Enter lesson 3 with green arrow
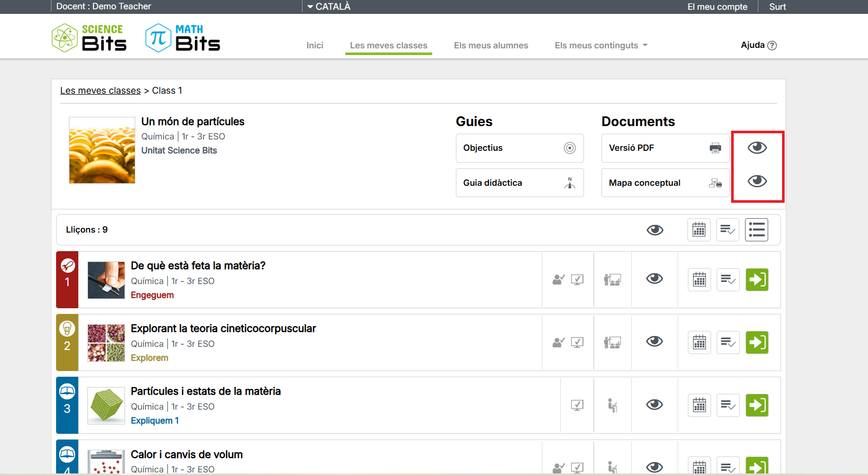Screen dimensions: 868x475 [x=757, y=406]
